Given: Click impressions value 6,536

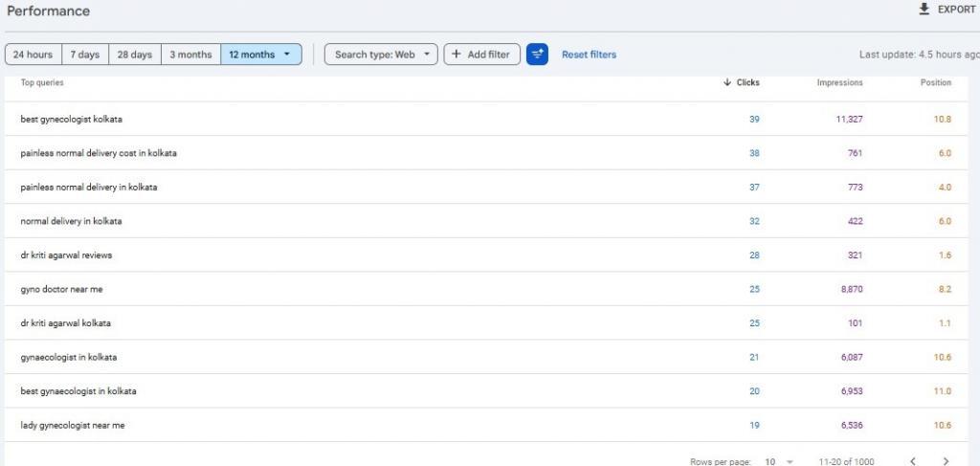Looking at the screenshot, I should click(x=852, y=426).
